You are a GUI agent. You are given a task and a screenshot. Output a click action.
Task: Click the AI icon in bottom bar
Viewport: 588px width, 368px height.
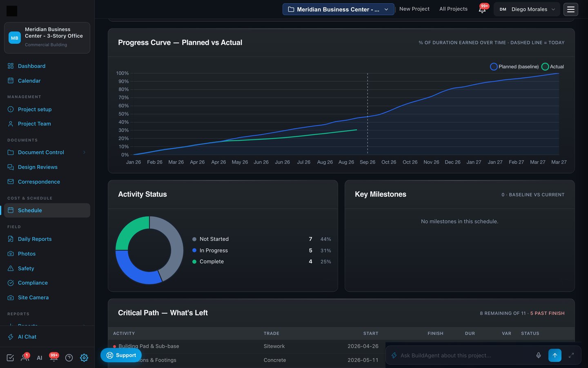(40, 358)
